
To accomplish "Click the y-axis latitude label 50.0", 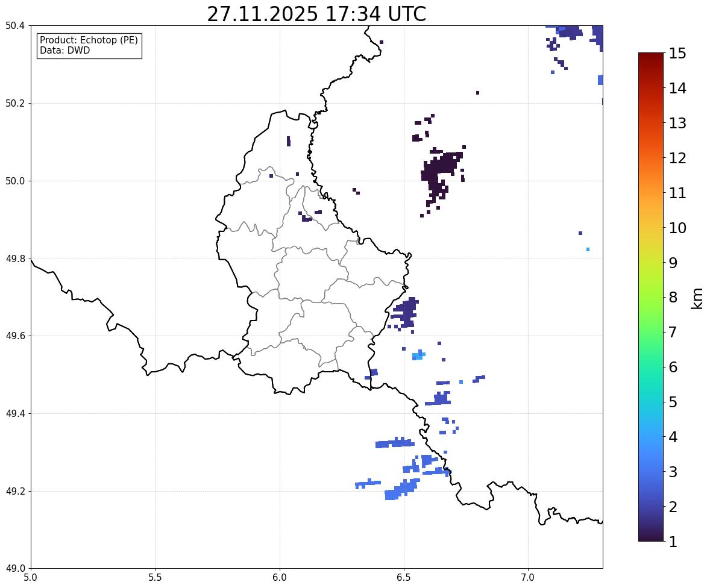I will (x=14, y=181).
